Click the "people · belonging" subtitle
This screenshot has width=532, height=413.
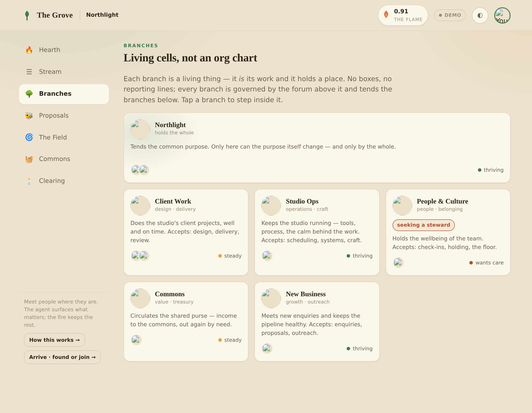tap(440, 209)
